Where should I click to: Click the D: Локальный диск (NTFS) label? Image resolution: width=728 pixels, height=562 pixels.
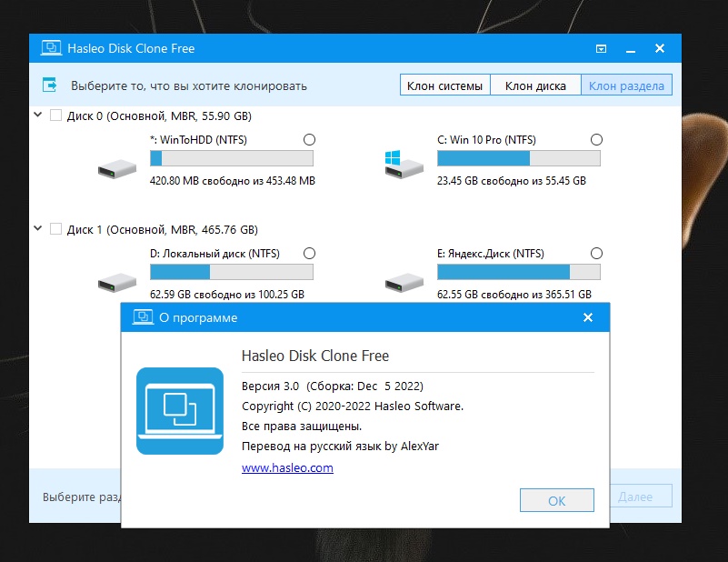pos(215,254)
